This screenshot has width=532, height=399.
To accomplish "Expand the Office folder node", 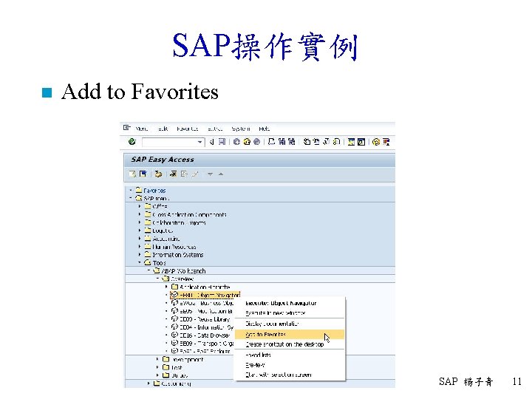I will point(140,206).
